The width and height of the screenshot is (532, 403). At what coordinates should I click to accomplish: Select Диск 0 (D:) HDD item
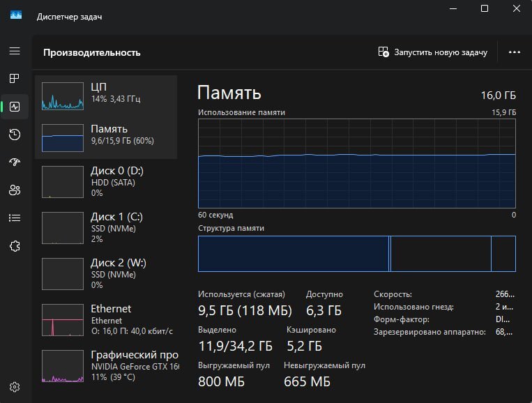(106, 181)
